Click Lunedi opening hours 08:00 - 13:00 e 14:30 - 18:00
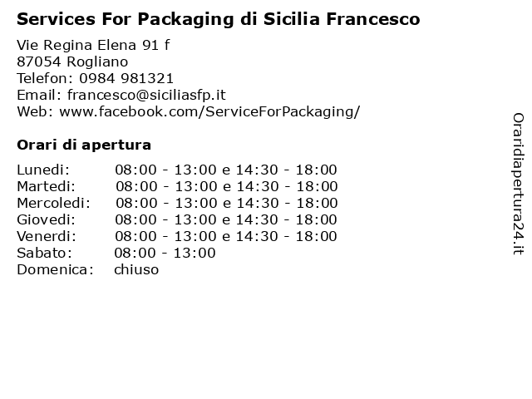The width and height of the screenshot is (532, 399). pyautogui.click(x=226, y=170)
